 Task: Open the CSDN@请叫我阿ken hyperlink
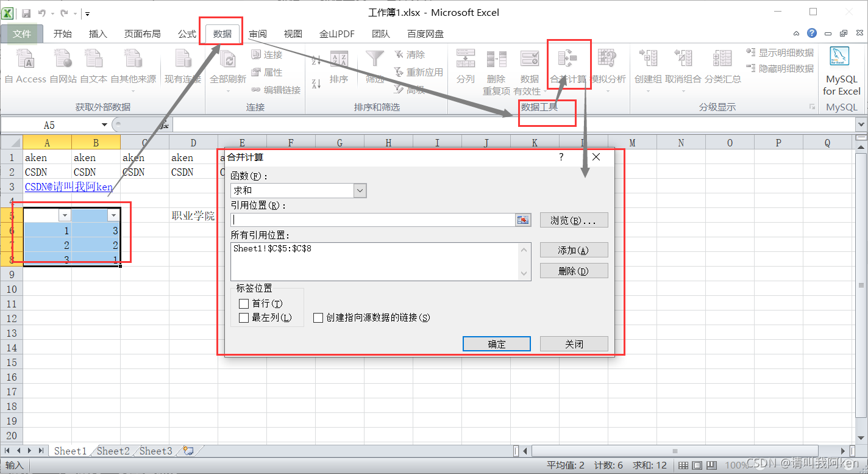click(x=69, y=187)
